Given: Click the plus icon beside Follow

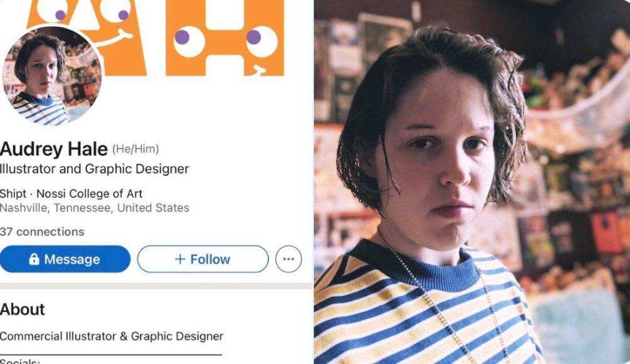Looking at the screenshot, I should coord(180,259).
